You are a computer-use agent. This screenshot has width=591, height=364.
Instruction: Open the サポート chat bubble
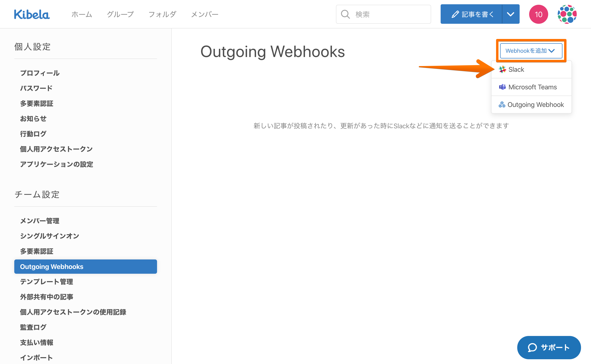click(x=549, y=347)
